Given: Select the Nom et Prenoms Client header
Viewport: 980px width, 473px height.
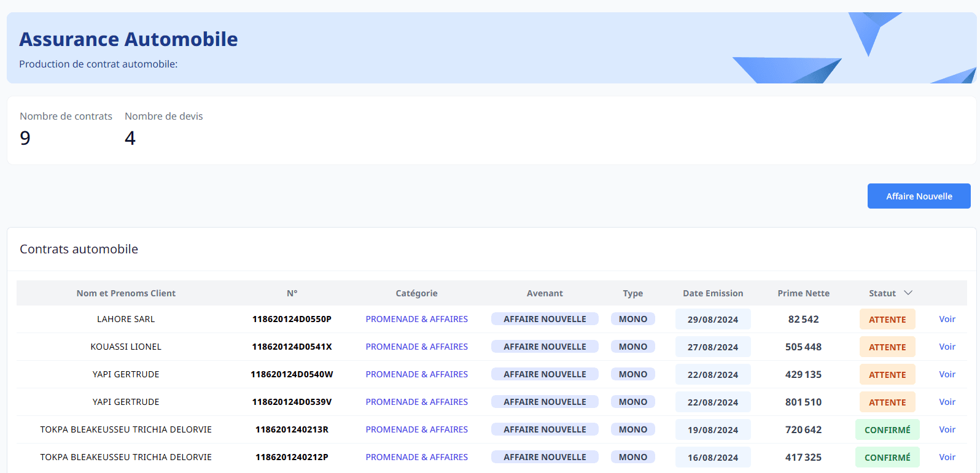Looking at the screenshot, I should (126, 293).
